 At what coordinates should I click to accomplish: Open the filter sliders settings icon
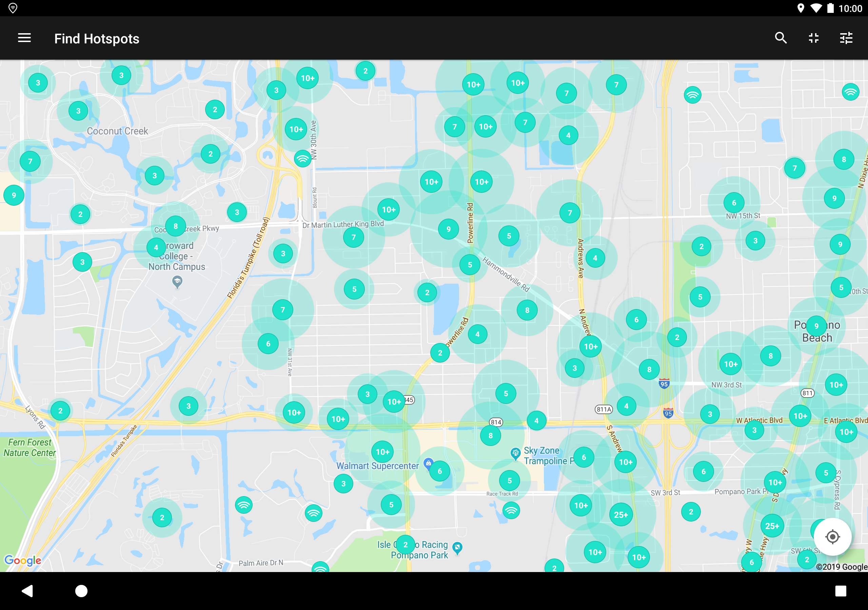[846, 38]
